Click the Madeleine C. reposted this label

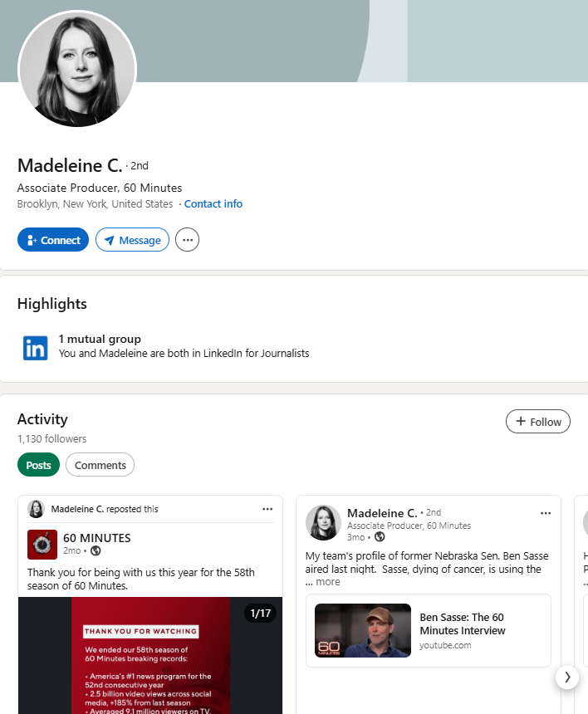point(105,509)
